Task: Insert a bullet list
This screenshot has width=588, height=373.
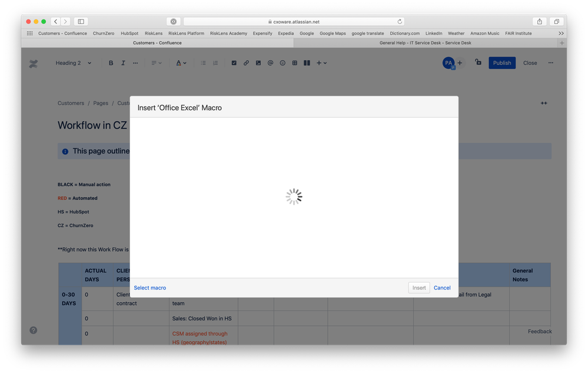Action: 203,63
